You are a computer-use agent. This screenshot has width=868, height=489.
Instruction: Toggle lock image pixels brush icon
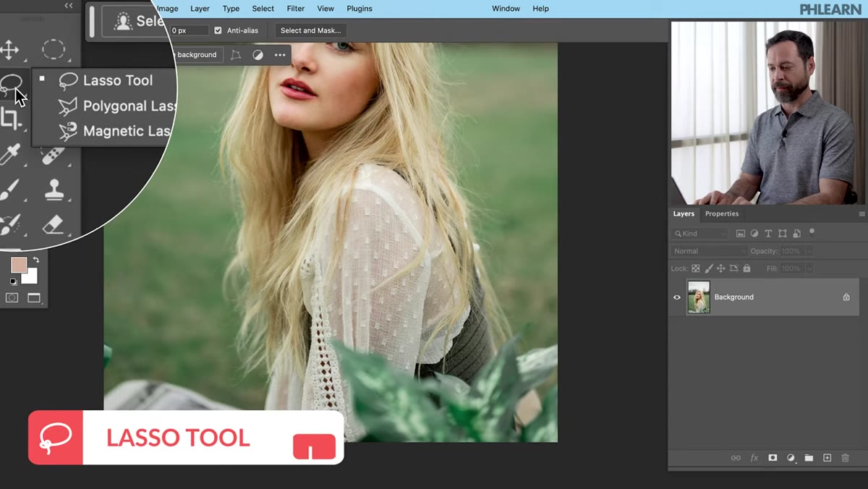(708, 268)
